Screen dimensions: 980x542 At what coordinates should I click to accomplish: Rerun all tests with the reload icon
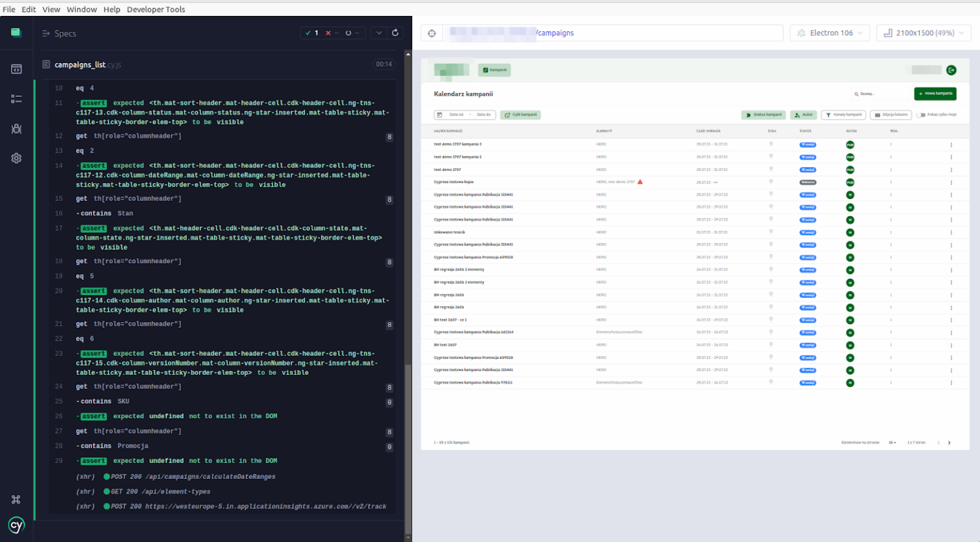[x=395, y=33]
